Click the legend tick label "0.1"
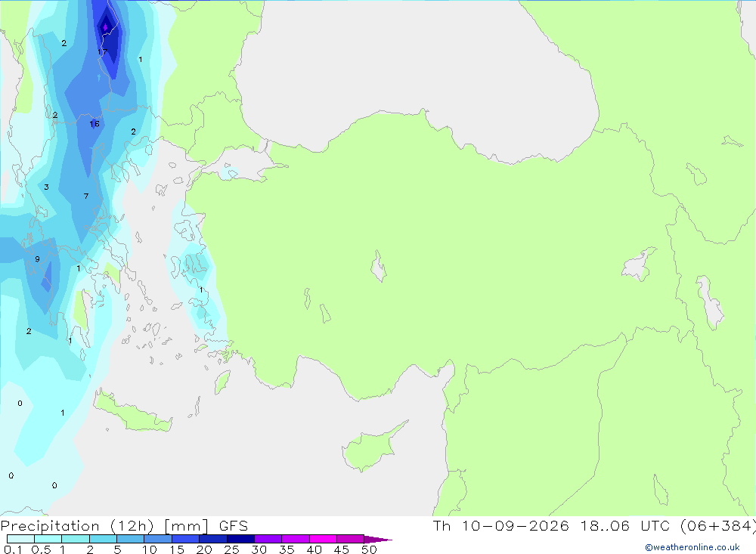This screenshot has height=554, width=756. point(13,549)
